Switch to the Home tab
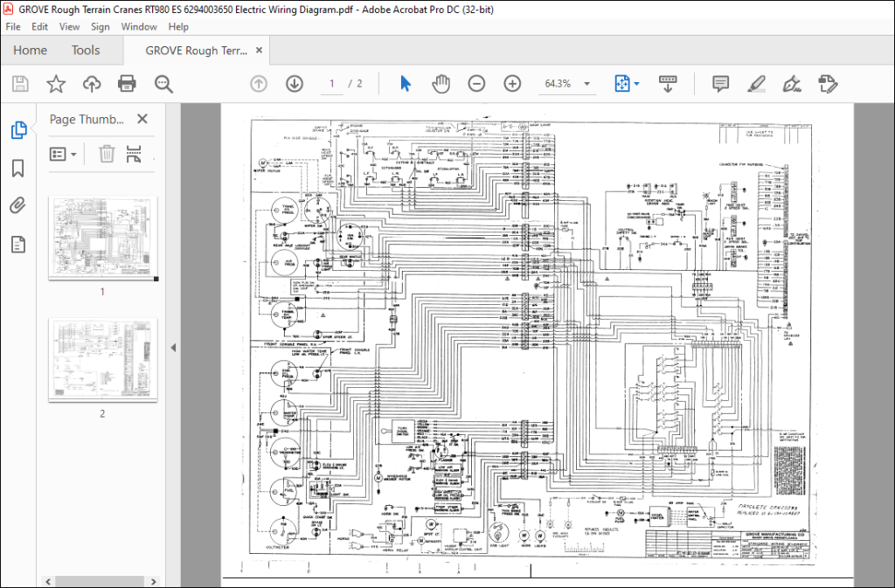The height and width of the screenshot is (588, 895). tap(31, 50)
